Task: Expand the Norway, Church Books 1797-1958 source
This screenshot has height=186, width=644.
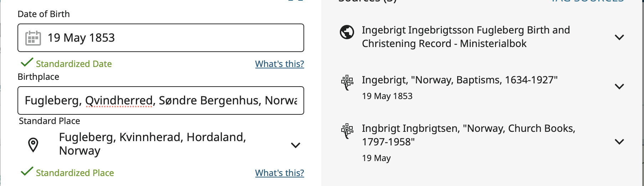Action: (x=619, y=141)
